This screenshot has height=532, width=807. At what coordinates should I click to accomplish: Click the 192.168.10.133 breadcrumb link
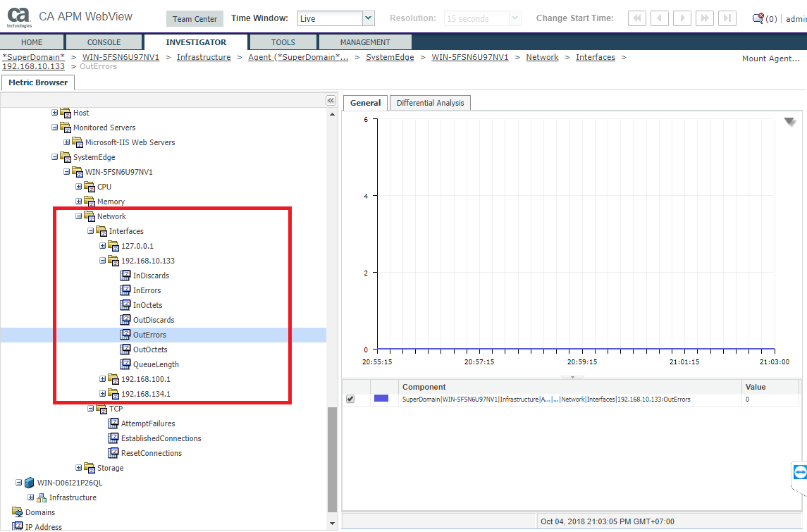point(33,66)
